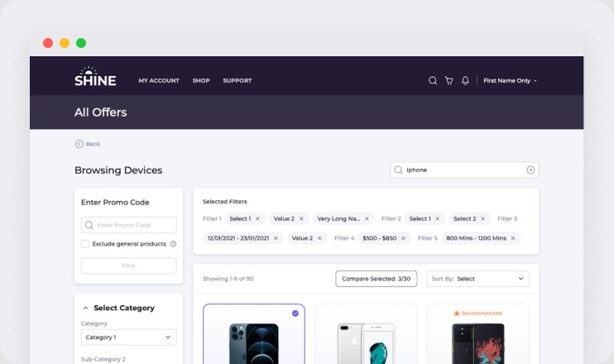Open search from the header magnifier icon
This screenshot has width=614, height=364.
pos(432,80)
